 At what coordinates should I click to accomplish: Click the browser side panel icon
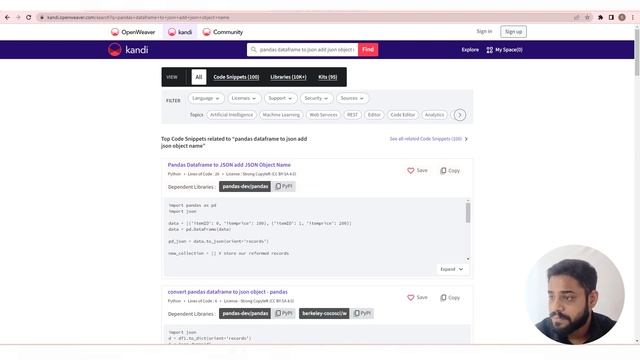click(x=611, y=18)
